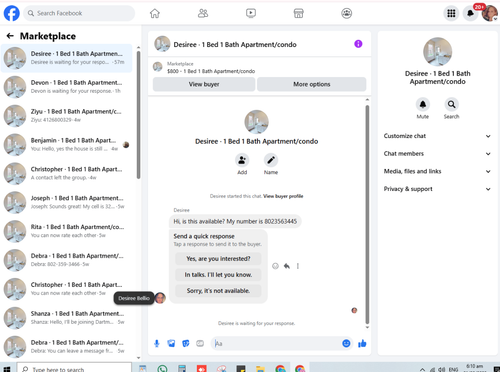Click the Search Facebook field
The height and width of the screenshot is (372, 500).
tap(79, 13)
